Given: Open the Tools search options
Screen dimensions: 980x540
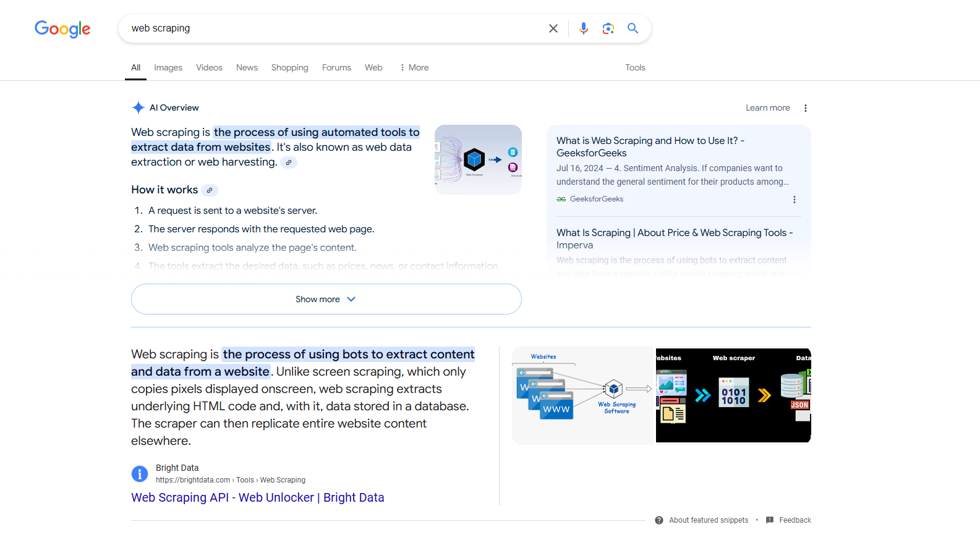Looking at the screenshot, I should coord(635,68).
